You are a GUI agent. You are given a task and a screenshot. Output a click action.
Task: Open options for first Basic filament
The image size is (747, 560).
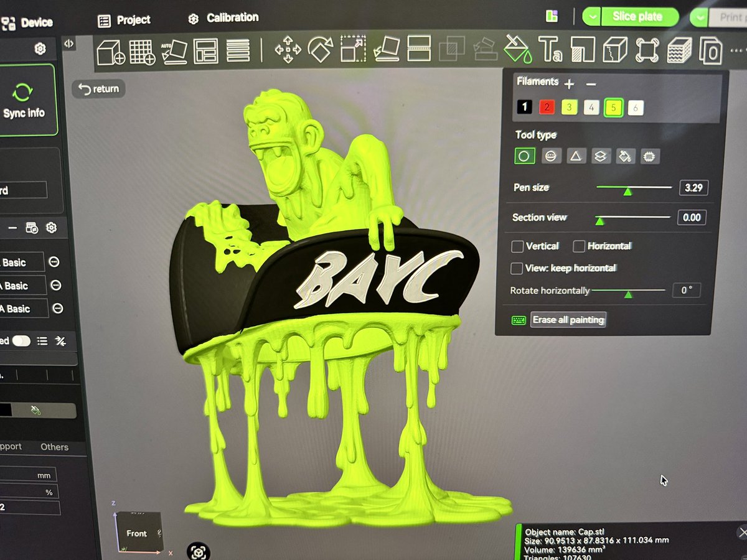pos(54,263)
